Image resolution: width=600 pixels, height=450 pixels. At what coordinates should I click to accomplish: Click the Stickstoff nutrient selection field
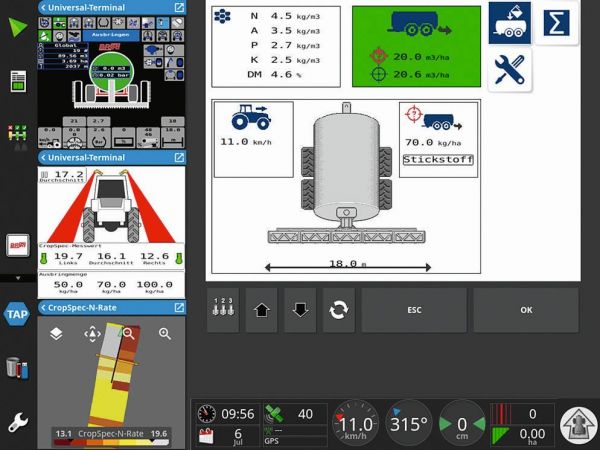tap(438, 160)
